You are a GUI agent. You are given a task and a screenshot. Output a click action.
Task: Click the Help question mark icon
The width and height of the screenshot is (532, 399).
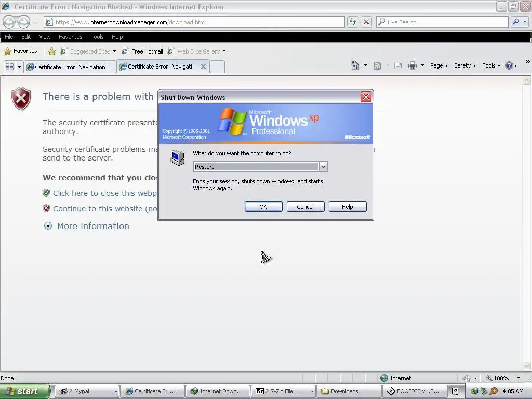509,65
